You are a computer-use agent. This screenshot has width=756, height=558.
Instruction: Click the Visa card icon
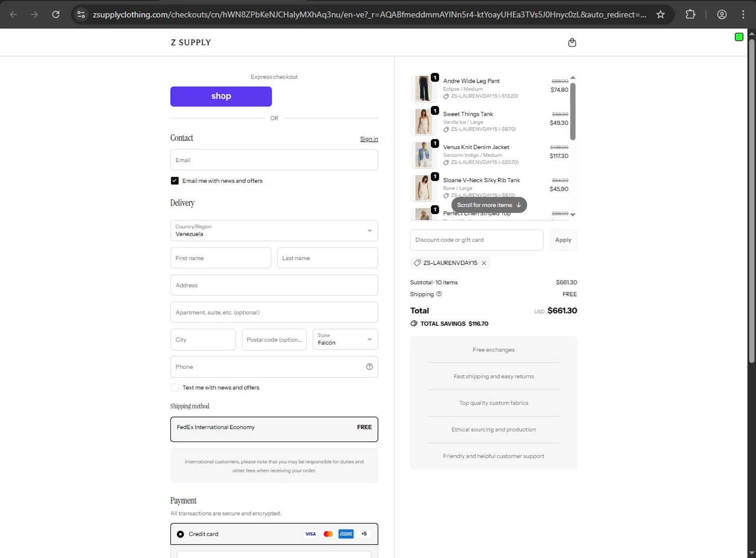(x=310, y=534)
